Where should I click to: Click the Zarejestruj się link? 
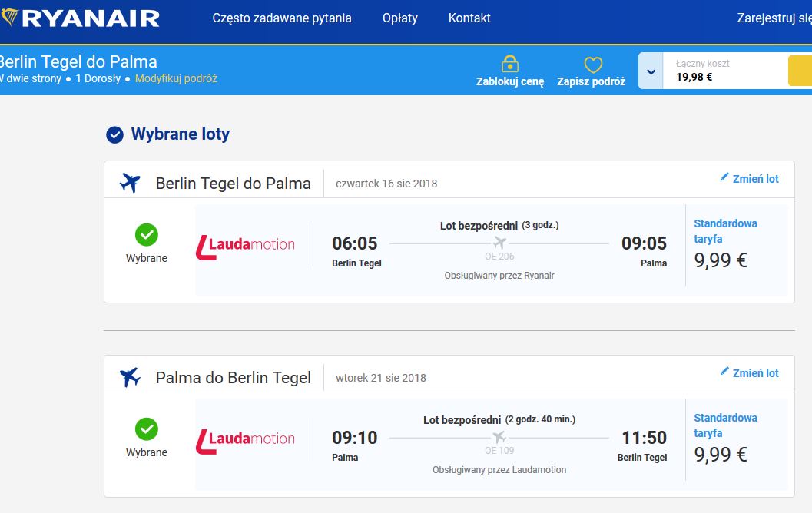[774, 18]
